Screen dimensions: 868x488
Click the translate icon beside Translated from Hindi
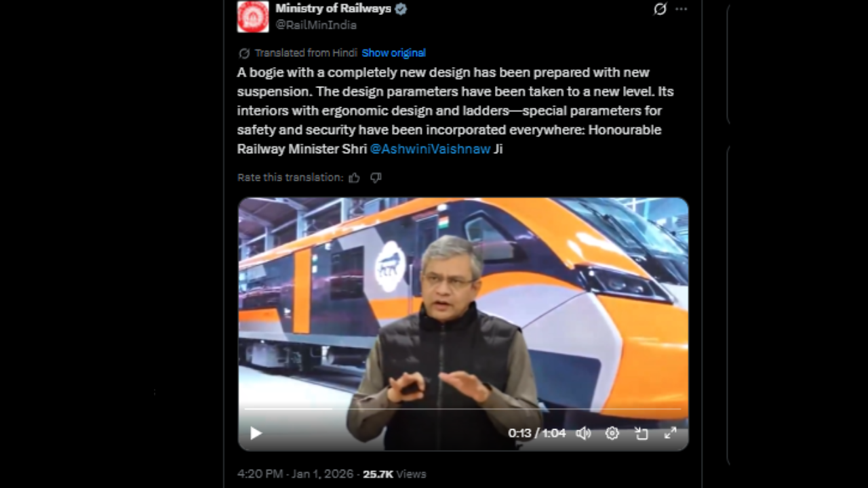[x=244, y=53]
